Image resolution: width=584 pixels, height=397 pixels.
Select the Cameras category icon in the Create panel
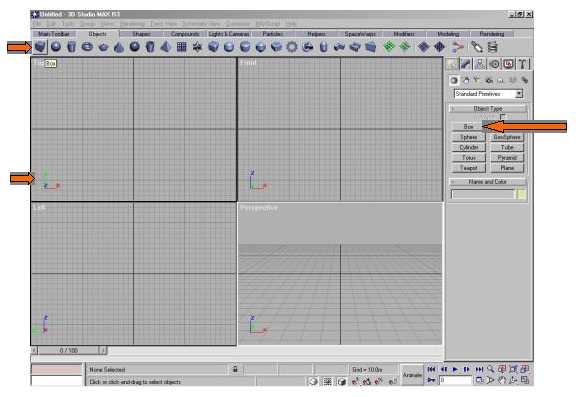click(x=489, y=80)
